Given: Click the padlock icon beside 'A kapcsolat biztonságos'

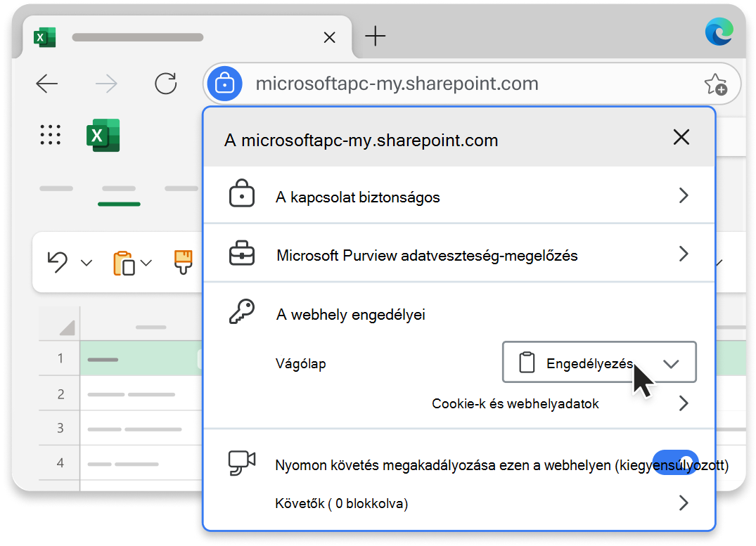Looking at the screenshot, I should click(241, 193).
